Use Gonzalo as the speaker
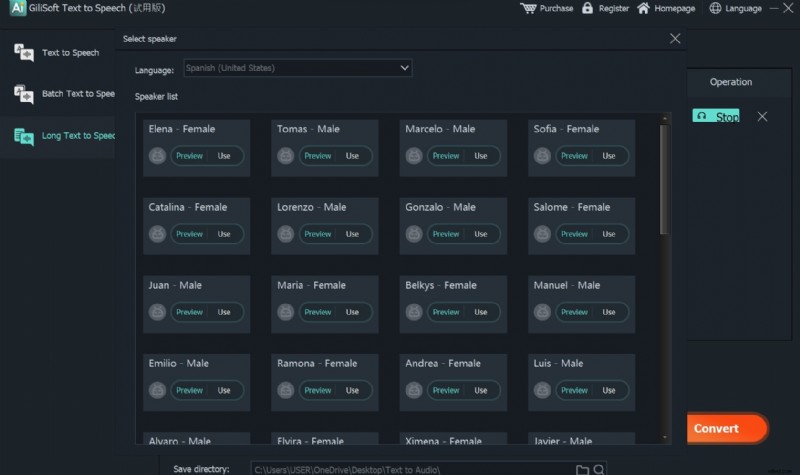The height and width of the screenshot is (475, 800). coord(481,234)
